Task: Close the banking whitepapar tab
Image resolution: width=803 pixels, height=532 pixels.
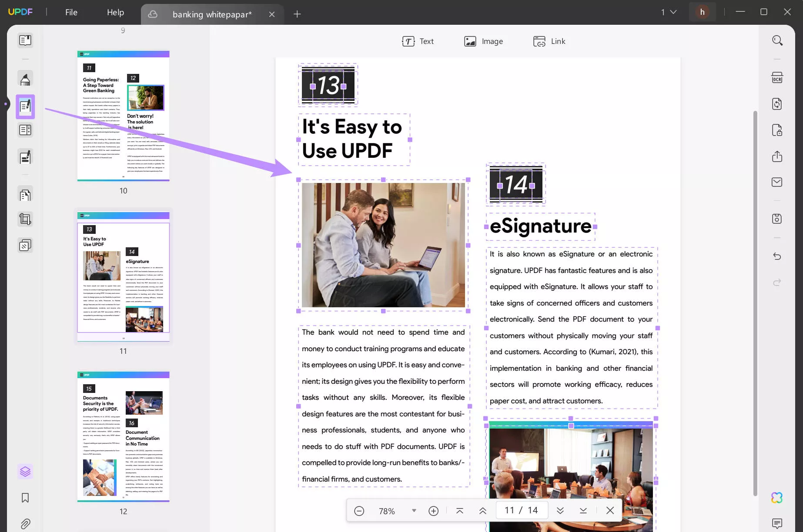Action: tap(272, 14)
